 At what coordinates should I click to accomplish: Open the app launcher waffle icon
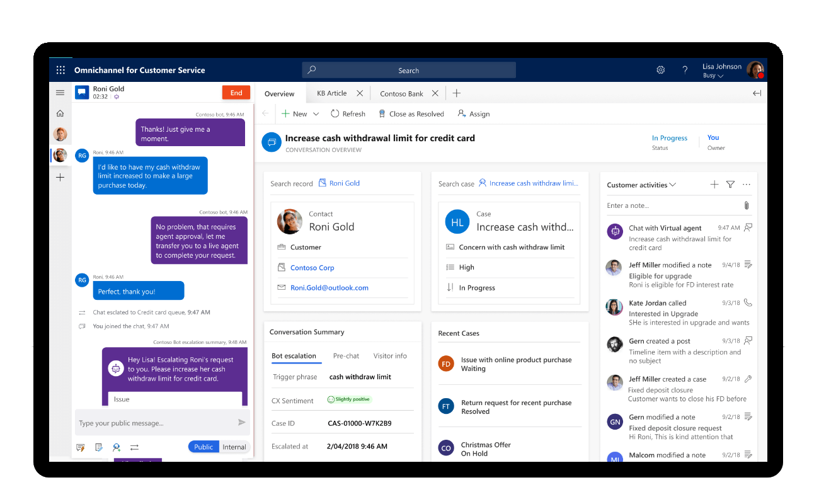click(x=60, y=70)
